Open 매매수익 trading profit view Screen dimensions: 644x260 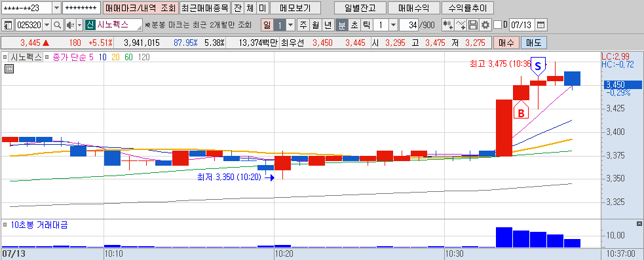click(413, 8)
